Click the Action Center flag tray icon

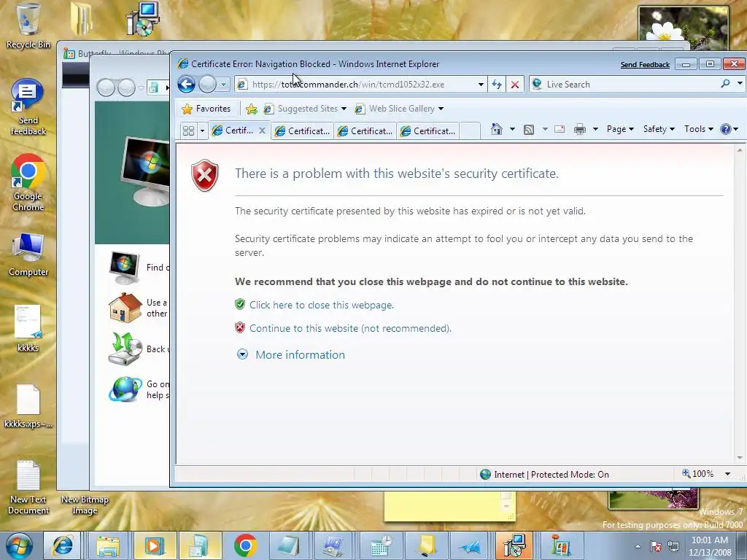[656, 546]
